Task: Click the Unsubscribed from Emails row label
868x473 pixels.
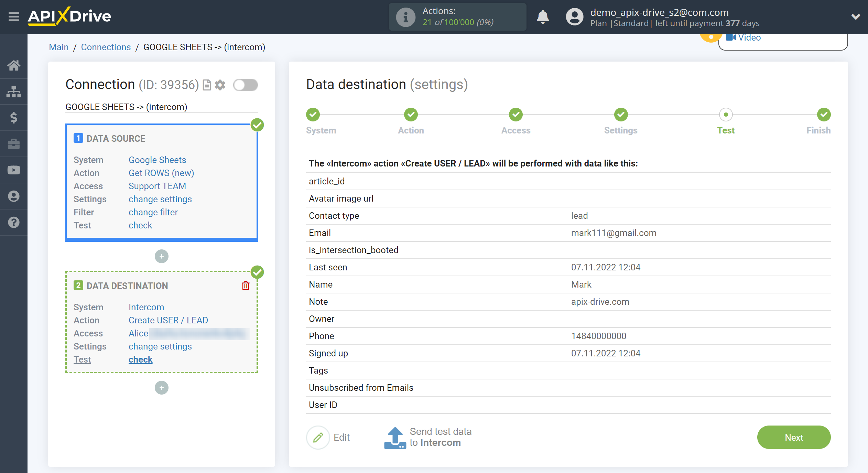Action: (361, 388)
